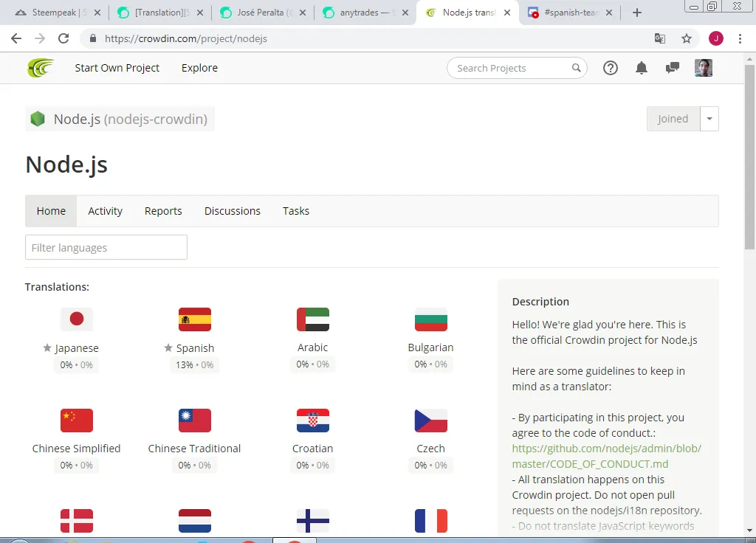Switch to the Home tab

pos(51,211)
